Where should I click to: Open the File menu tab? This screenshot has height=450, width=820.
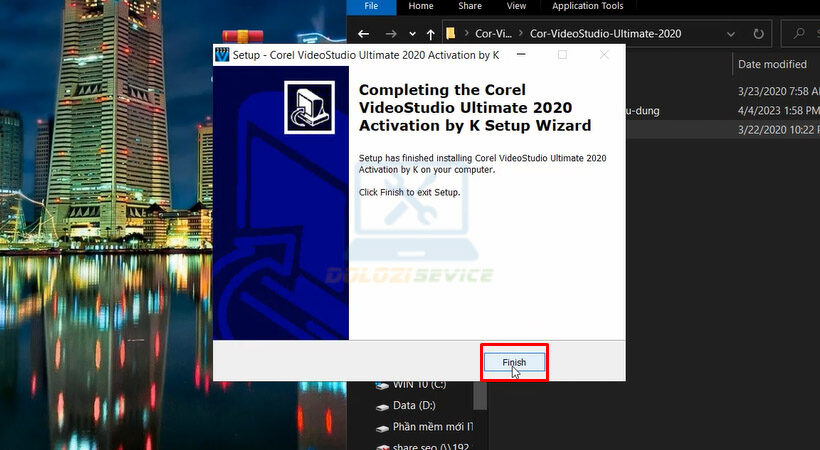[371, 6]
